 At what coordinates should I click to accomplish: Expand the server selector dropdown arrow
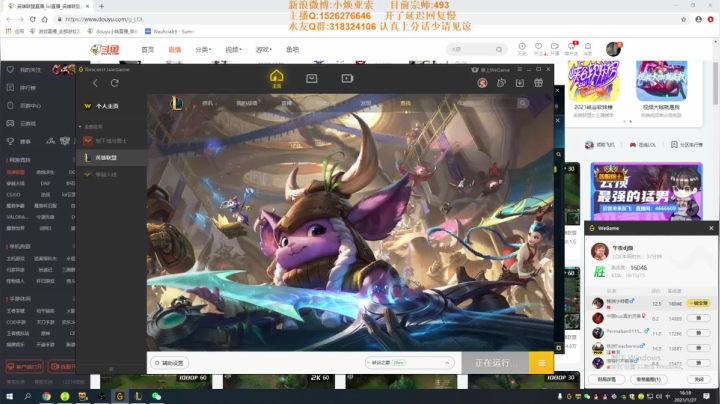coord(447,363)
